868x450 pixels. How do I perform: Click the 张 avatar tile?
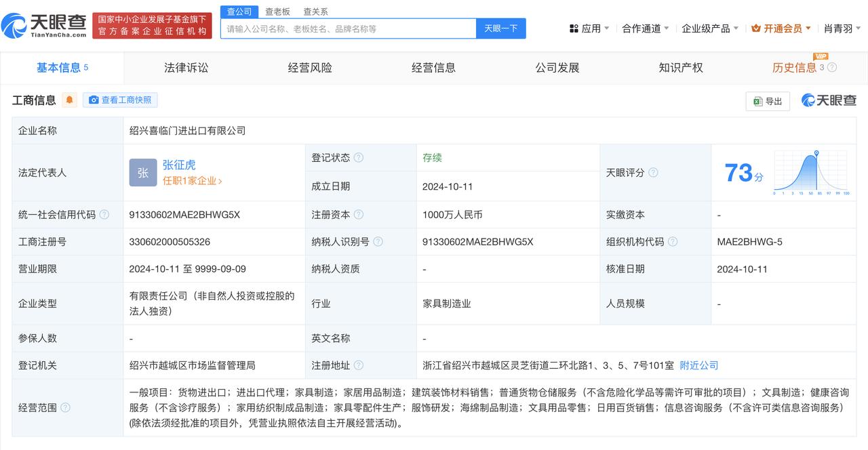coord(143,173)
